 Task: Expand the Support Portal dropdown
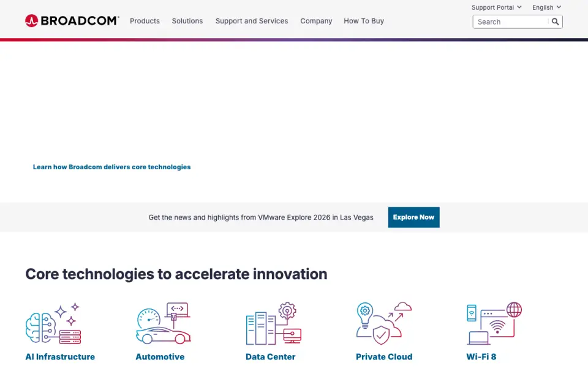click(x=497, y=7)
